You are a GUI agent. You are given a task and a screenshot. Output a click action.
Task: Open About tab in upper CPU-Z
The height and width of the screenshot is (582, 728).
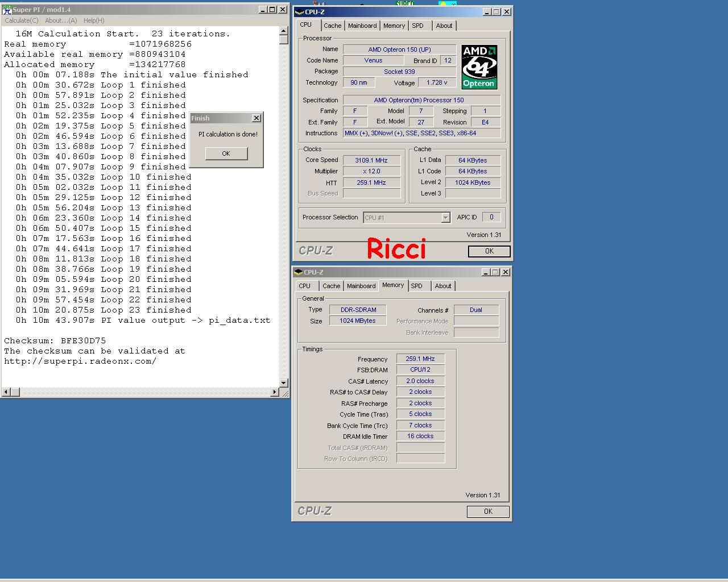pos(444,26)
